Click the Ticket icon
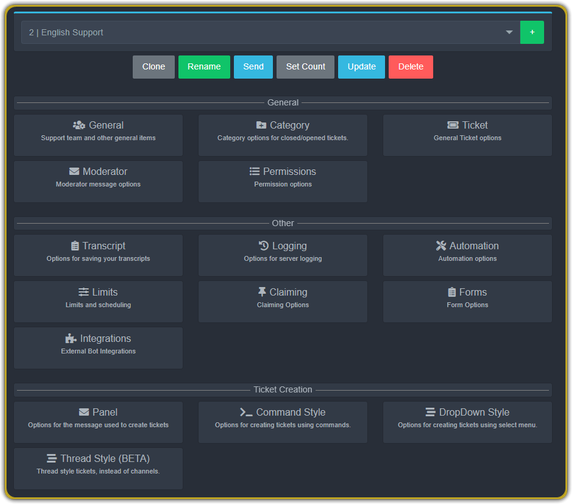Viewport: 572px width, 504px height. pyautogui.click(x=453, y=125)
